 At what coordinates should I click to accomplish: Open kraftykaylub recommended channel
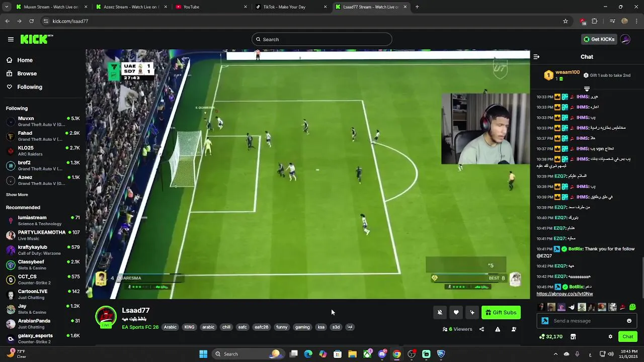[42, 250]
